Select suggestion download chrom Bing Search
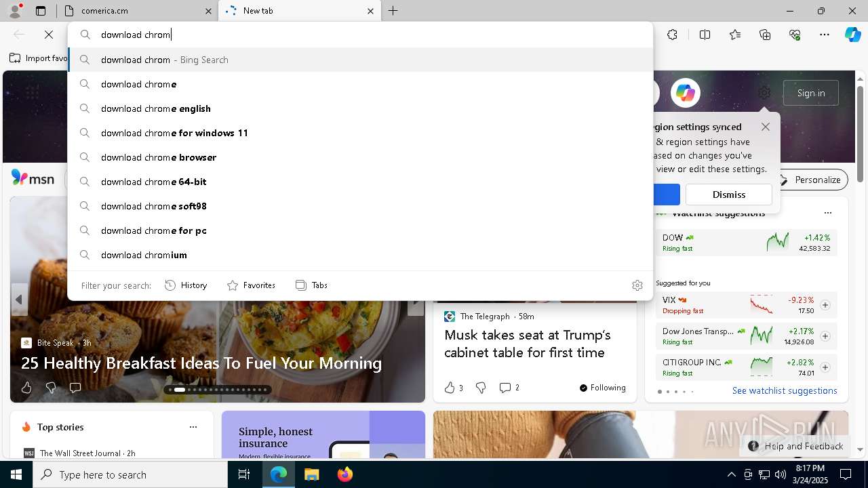The height and width of the screenshot is (488, 868). point(361,60)
